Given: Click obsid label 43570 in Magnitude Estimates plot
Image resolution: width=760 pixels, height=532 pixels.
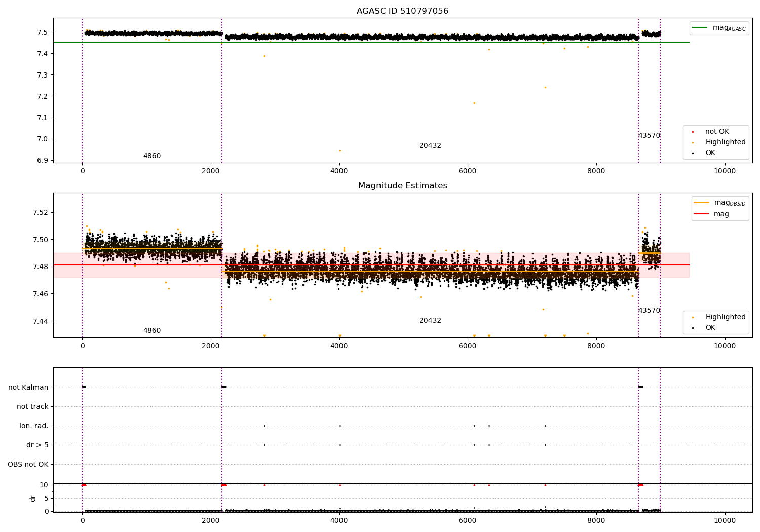Looking at the screenshot, I should (x=649, y=311).
